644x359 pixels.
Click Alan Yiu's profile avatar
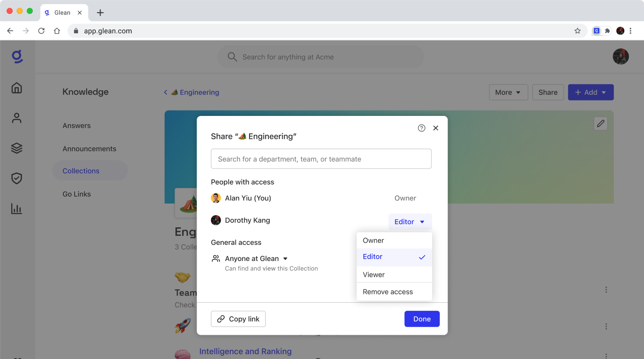click(216, 198)
